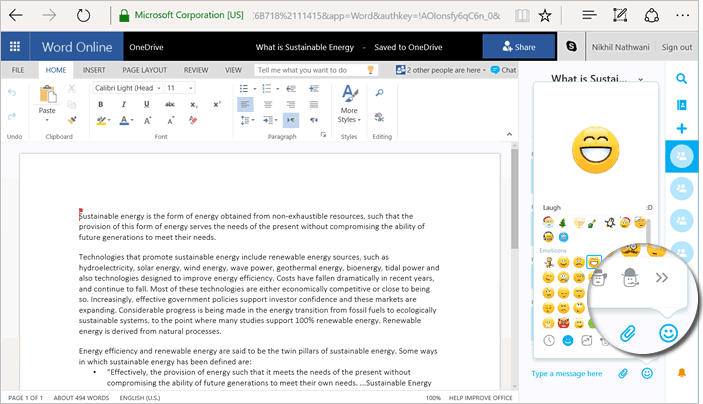Screen dimensions: 703x404
Task: Click the paperclip attach icon beside message box
Action: coord(623,373)
